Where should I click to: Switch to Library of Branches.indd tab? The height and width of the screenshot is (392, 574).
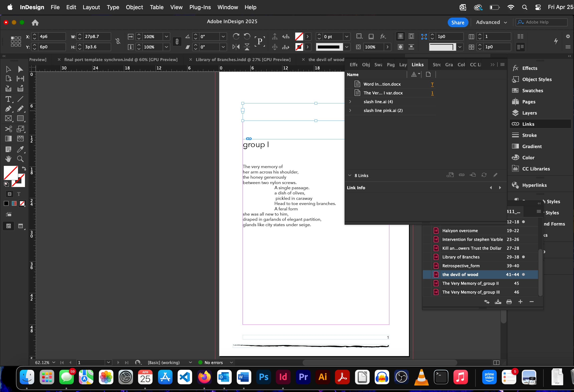(x=243, y=60)
